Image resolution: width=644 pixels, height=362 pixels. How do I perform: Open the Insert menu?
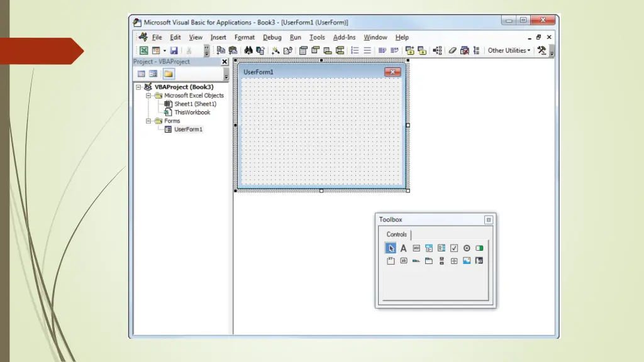coord(218,37)
